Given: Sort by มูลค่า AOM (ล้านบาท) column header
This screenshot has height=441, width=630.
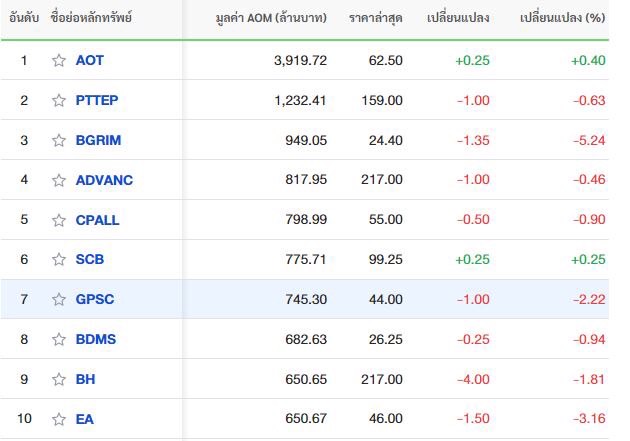Looking at the screenshot, I should pyautogui.click(x=271, y=18).
